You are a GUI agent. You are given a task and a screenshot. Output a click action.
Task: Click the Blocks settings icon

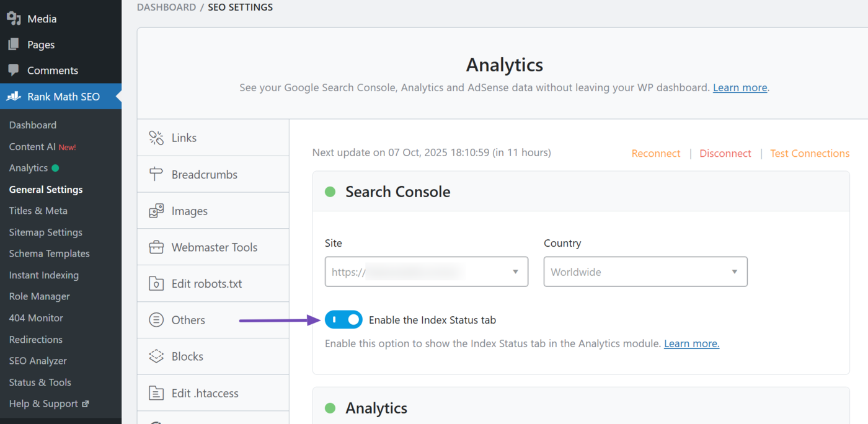point(157,356)
